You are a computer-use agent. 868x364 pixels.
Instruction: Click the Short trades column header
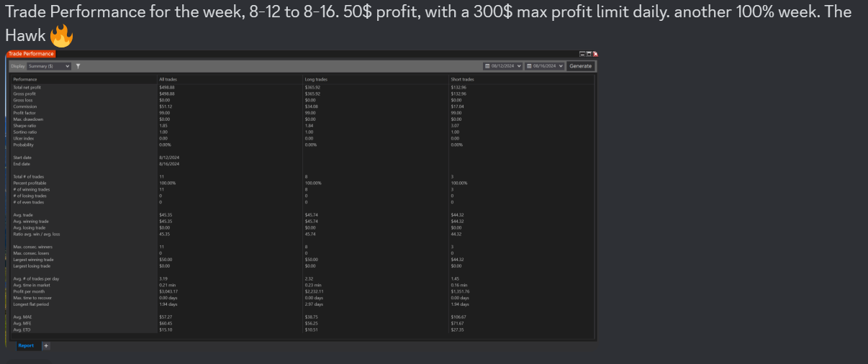tap(462, 79)
